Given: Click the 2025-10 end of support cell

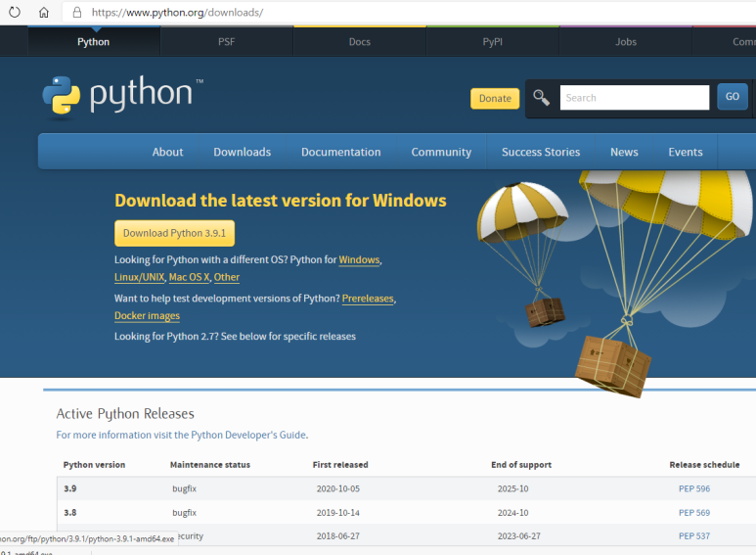Looking at the screenshot, I should click(x=513, y=488).
